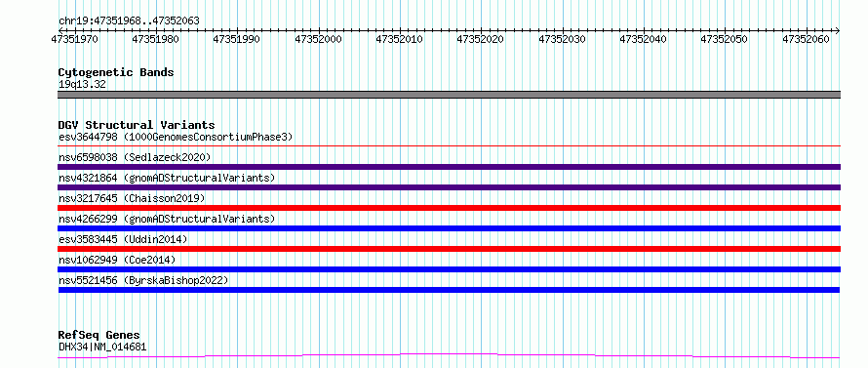The image size is (868, 368).
Task: Click ruler position 47352030
Action: pyautogui.click(x=563, y=39)
